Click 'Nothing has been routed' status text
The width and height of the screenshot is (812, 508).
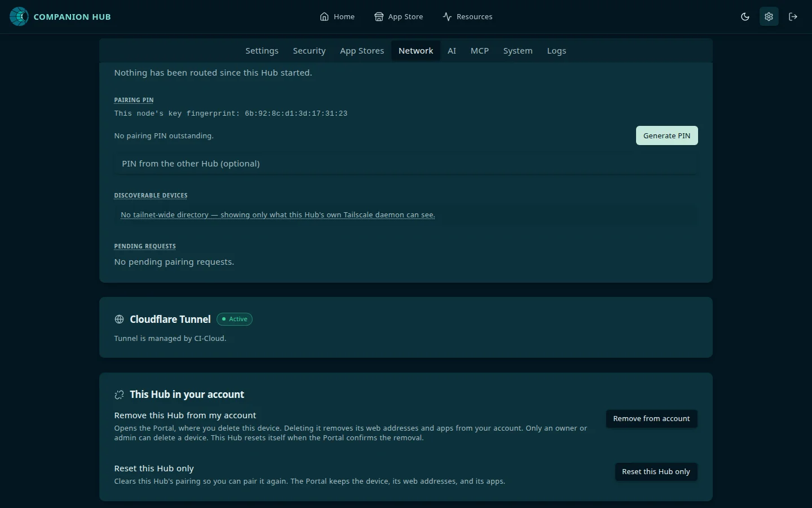click(x=213, y=73)
